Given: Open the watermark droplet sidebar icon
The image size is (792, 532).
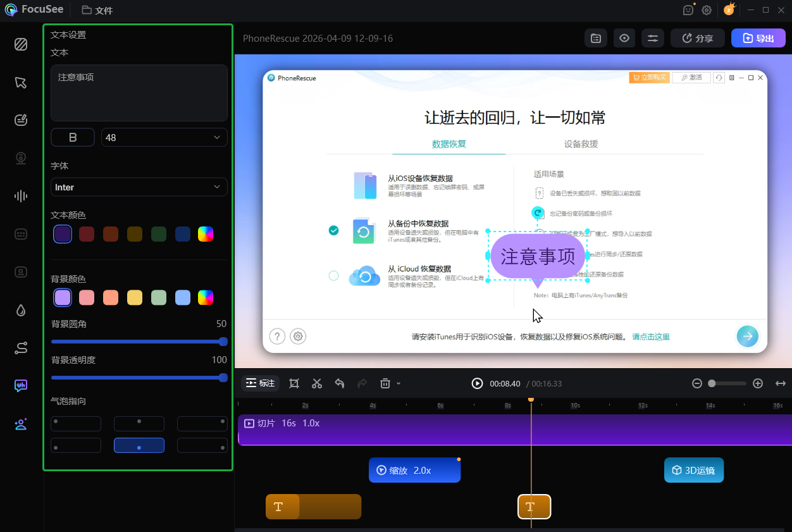Looking at the screenshot, I should (x=21, y=310).
